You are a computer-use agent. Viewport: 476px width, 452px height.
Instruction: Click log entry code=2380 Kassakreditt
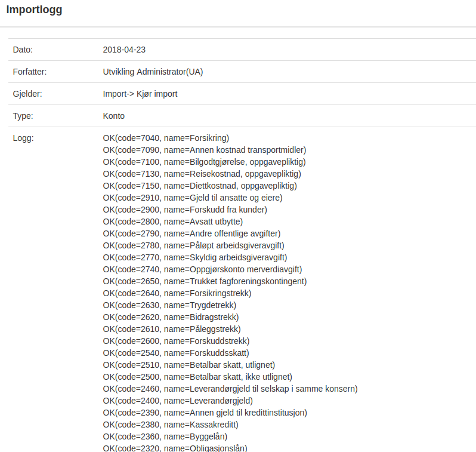pyautogui.click(x=171, y=425)
